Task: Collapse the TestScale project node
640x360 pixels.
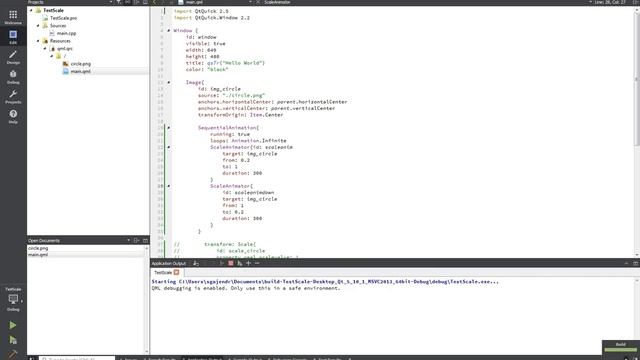Action: pyautogui.click(x=31, y=10)
